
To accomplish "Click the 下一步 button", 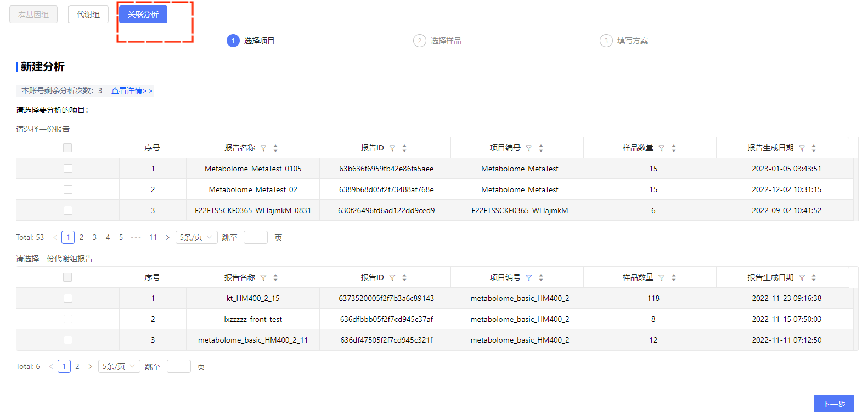I will 834,404.
